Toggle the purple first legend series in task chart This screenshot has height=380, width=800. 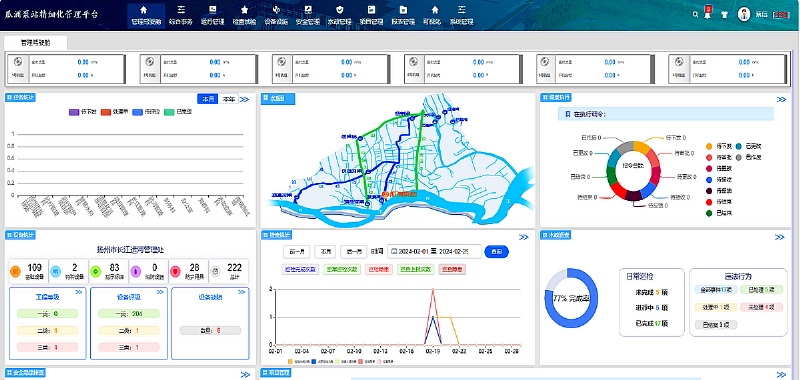point(73,112)
